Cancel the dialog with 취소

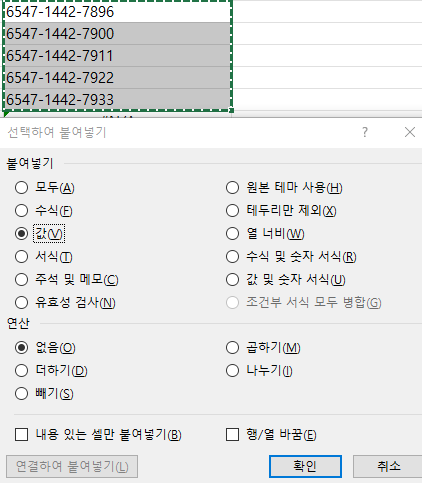coord(388,466)
